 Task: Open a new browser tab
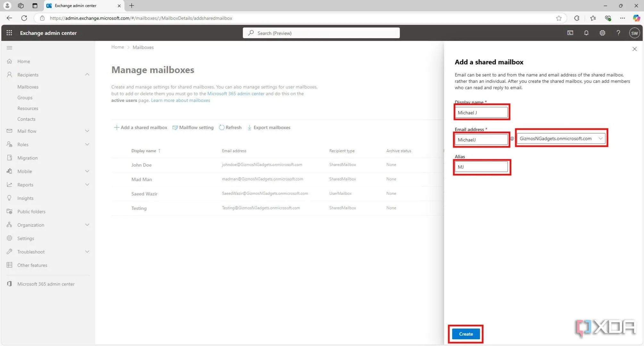pyautogui.click(x=131, y=5)
